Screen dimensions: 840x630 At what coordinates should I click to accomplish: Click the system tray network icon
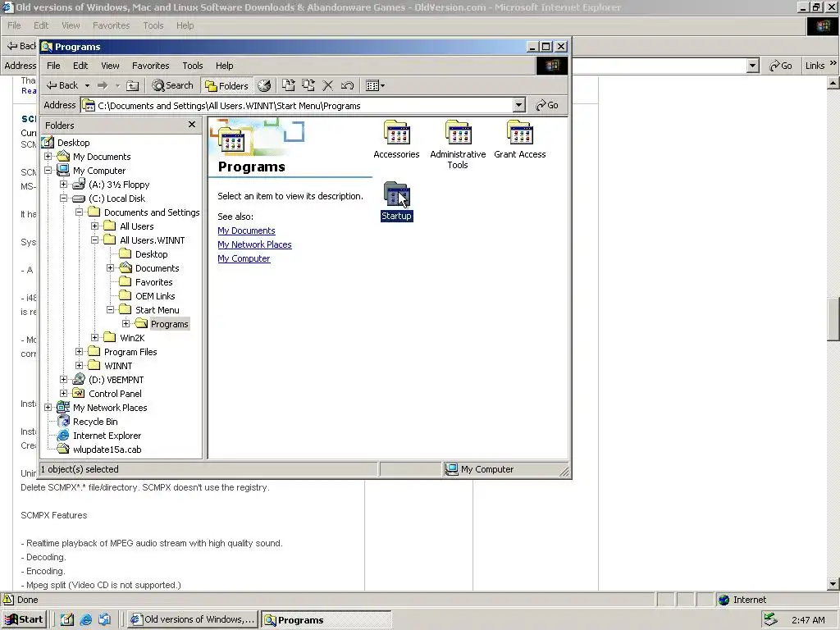pyautogui.click(x=770, y=619)
